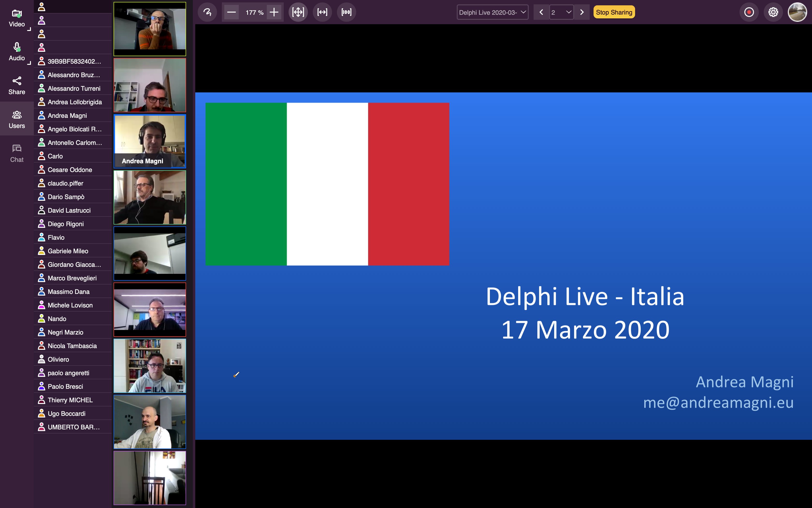Screen dimensions: 812x508
Task: Select user Diego Rigoni
Action: pyautogui.click(x=73, y=224)
